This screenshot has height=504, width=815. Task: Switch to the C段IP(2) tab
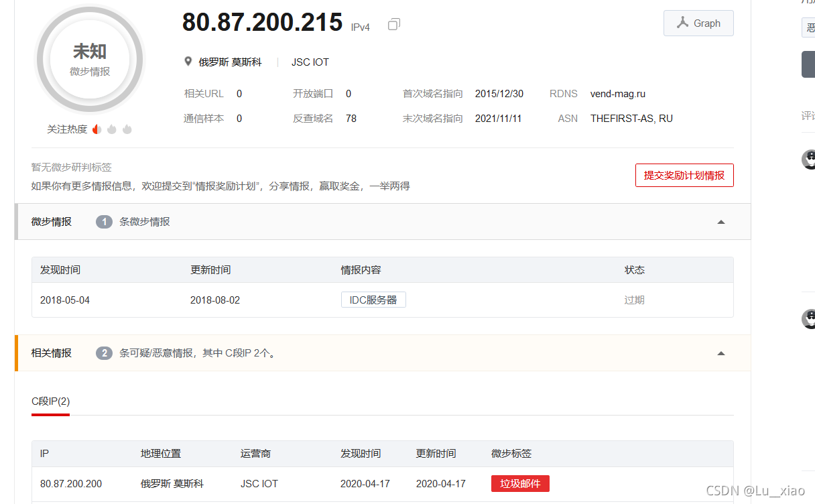pyautogui.click(x=50, y=401)
